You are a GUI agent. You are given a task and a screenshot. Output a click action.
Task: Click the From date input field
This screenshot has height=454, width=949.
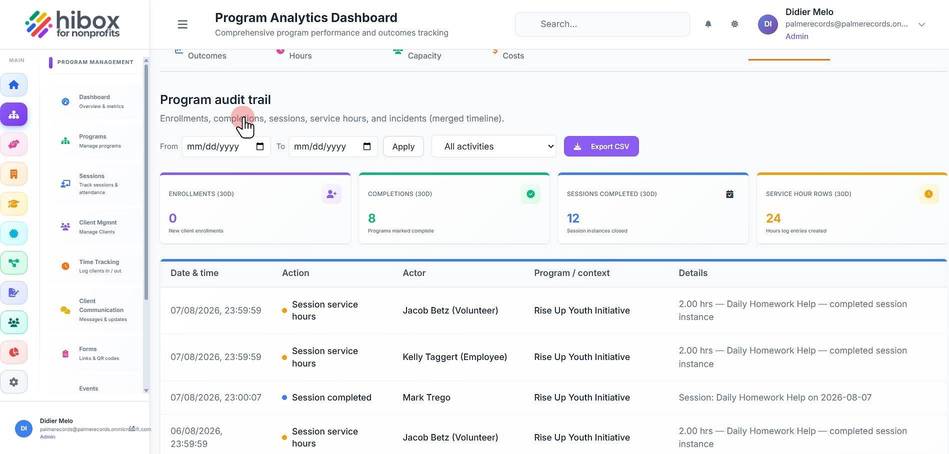point(226,146)
